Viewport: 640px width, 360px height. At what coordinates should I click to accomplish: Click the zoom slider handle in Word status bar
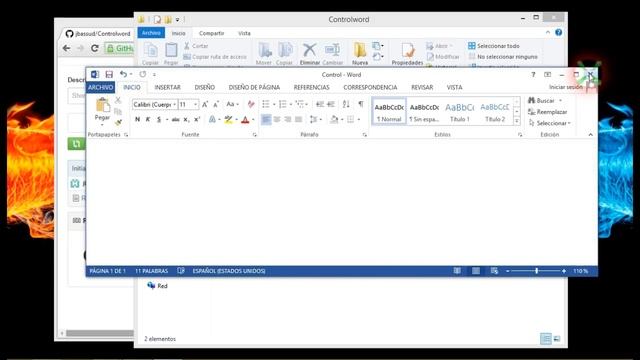536,271
